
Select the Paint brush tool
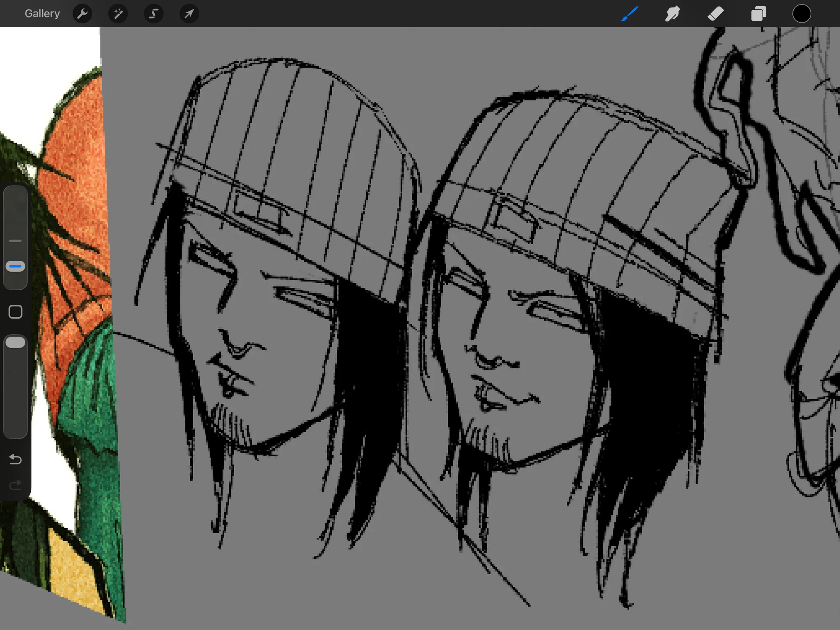coord(630,14)
